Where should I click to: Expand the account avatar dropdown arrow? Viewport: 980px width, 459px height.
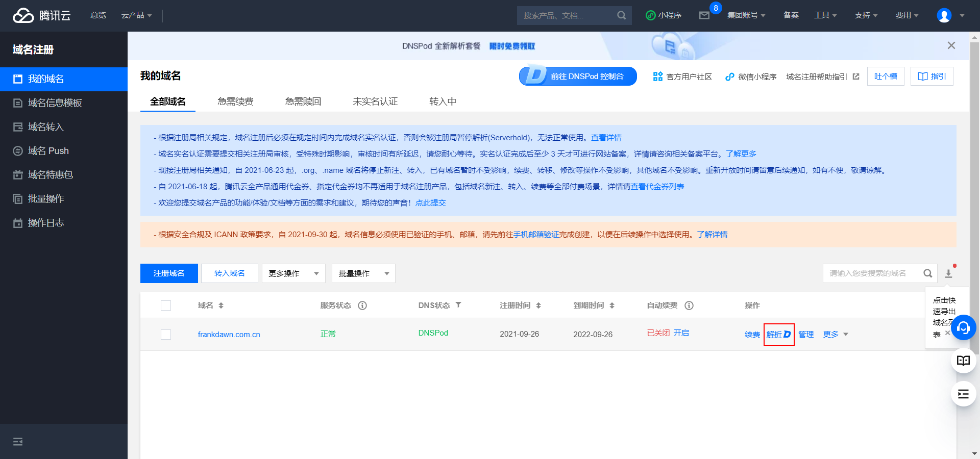click(962, 15)
